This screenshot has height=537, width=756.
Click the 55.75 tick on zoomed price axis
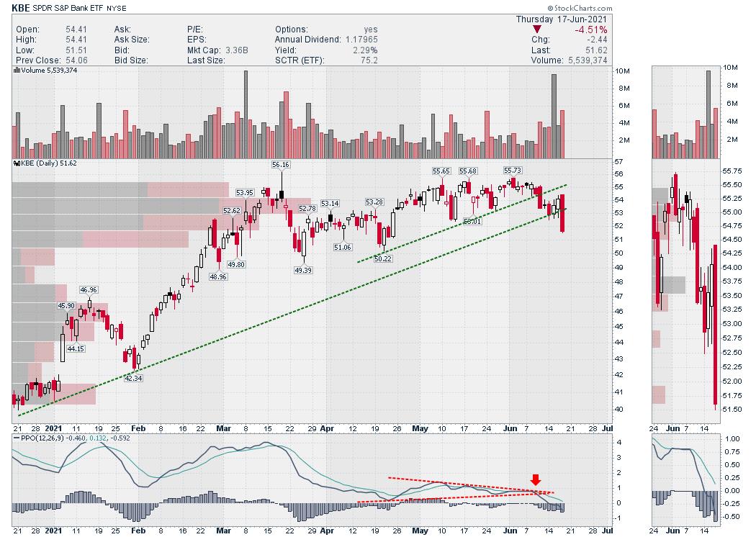732,171
